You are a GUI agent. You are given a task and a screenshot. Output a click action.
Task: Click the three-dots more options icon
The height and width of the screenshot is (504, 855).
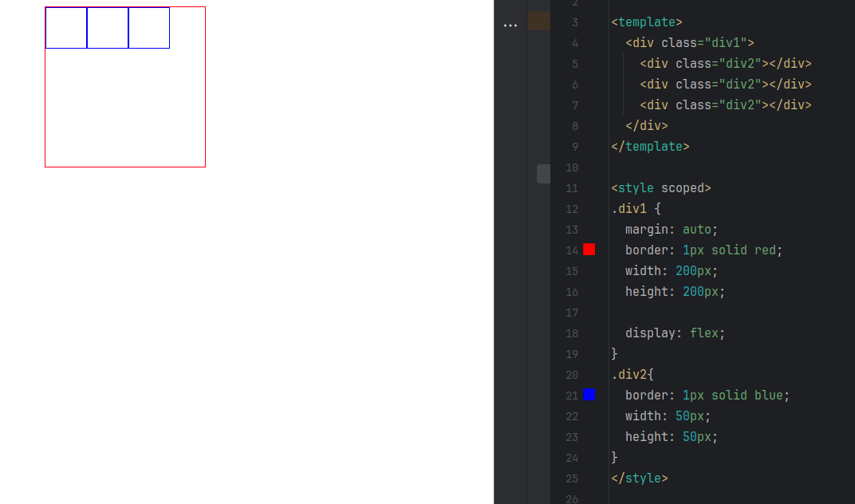(x=510, y=26)
